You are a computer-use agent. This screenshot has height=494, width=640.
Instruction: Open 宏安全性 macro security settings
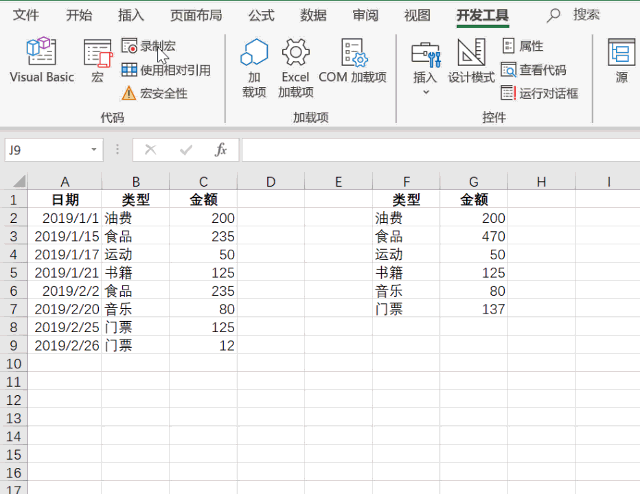click(x=154, y=93)
